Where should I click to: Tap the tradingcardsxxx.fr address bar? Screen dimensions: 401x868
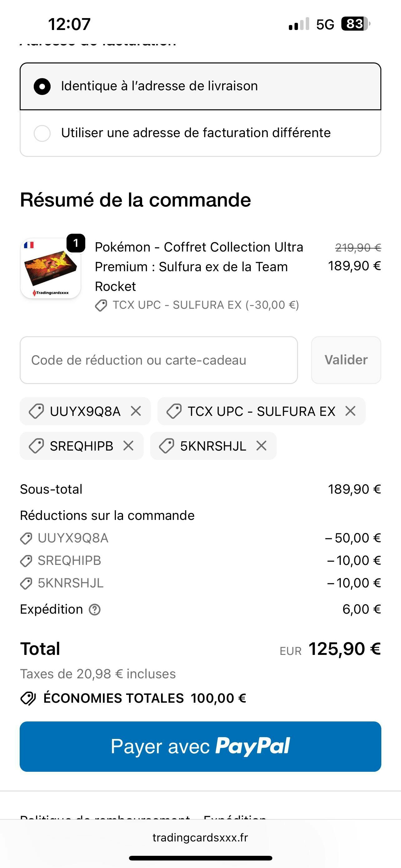(200, 837)
